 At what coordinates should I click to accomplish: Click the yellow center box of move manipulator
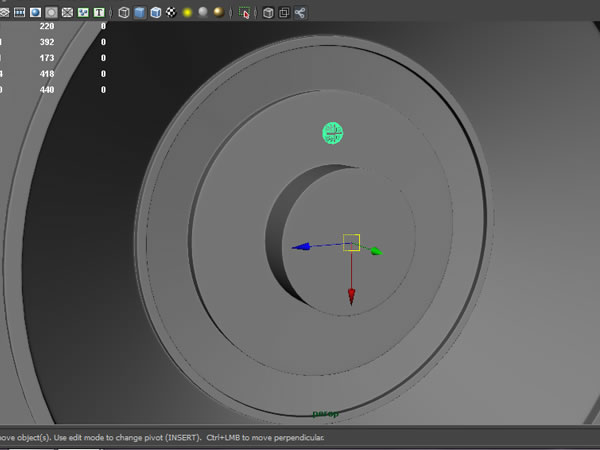point(351,243)
